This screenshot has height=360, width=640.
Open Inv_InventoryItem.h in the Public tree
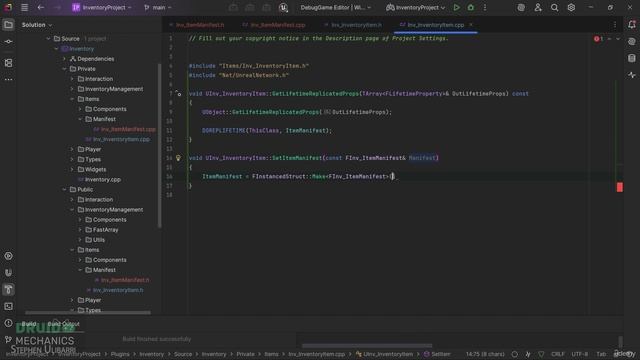118,290
